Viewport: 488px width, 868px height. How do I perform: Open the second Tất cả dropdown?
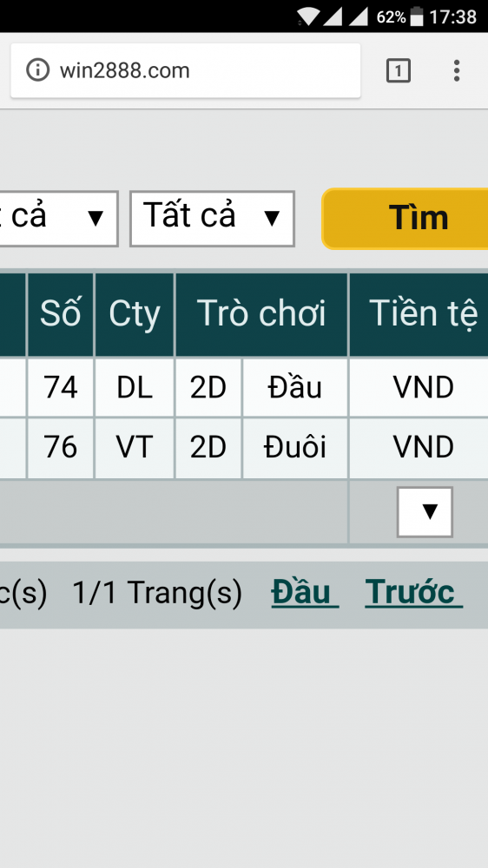point(212,219)
